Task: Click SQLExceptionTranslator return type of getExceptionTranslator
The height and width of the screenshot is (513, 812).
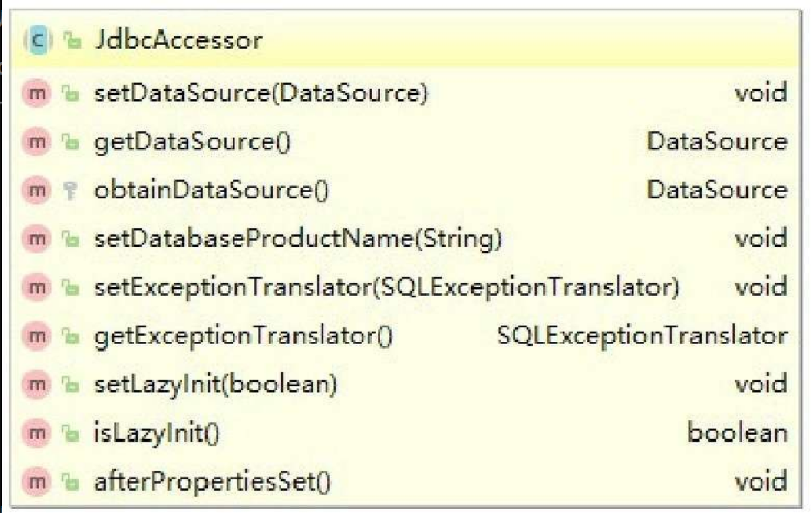Action: point(642,337)
